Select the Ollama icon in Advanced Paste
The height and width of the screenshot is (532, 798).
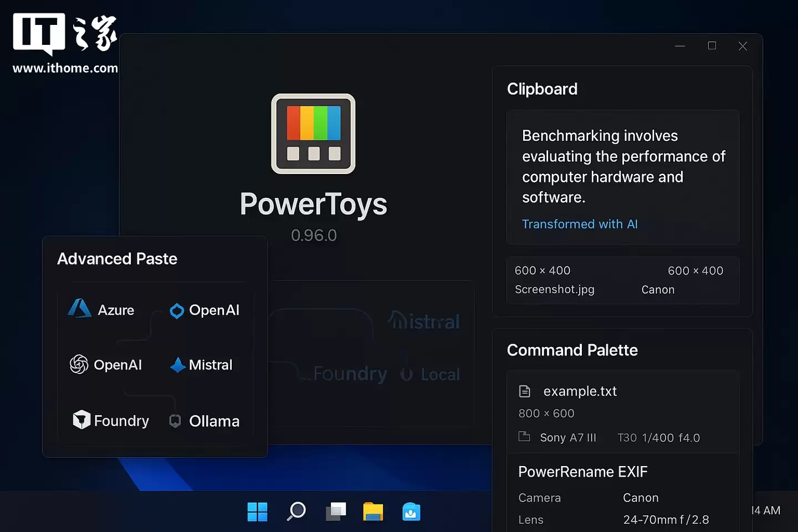click(175, 421)
